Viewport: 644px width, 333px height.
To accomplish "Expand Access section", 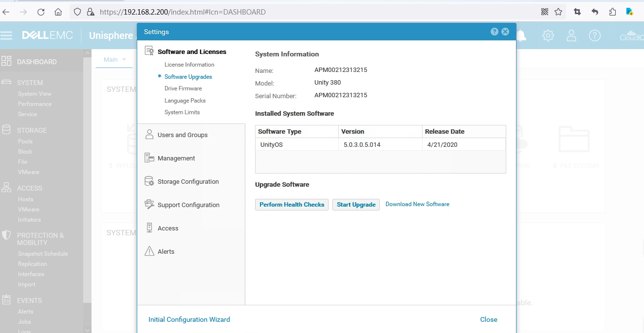I will 168,228.
